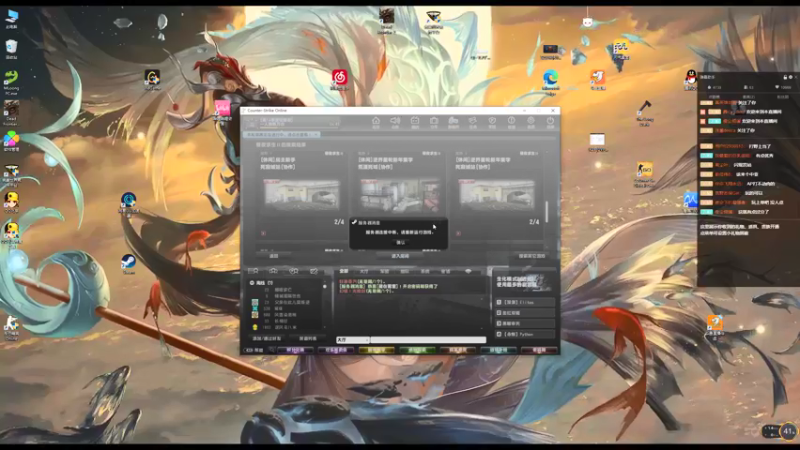Open Microsoft Edge desktop icon

pyautogui.click(x=551, y=82)
